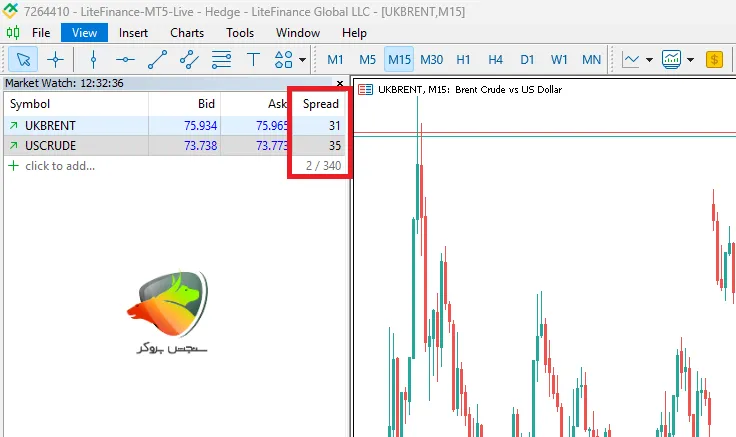Click the gold dollar trading icon

tap(714, 59)
